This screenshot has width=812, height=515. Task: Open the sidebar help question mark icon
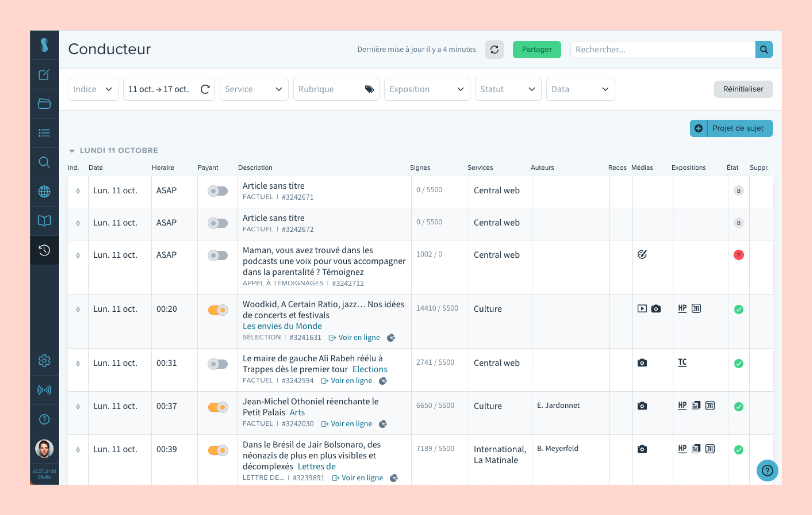44,419
